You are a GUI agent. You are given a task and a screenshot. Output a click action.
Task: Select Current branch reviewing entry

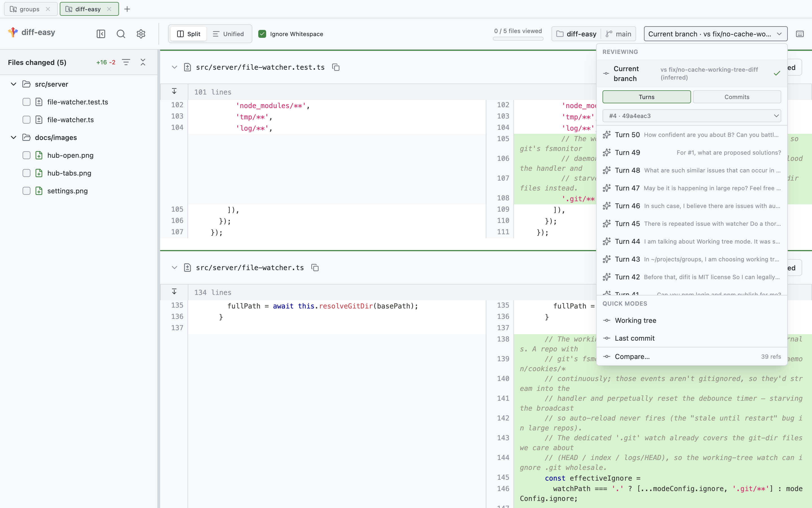point(692,73)
